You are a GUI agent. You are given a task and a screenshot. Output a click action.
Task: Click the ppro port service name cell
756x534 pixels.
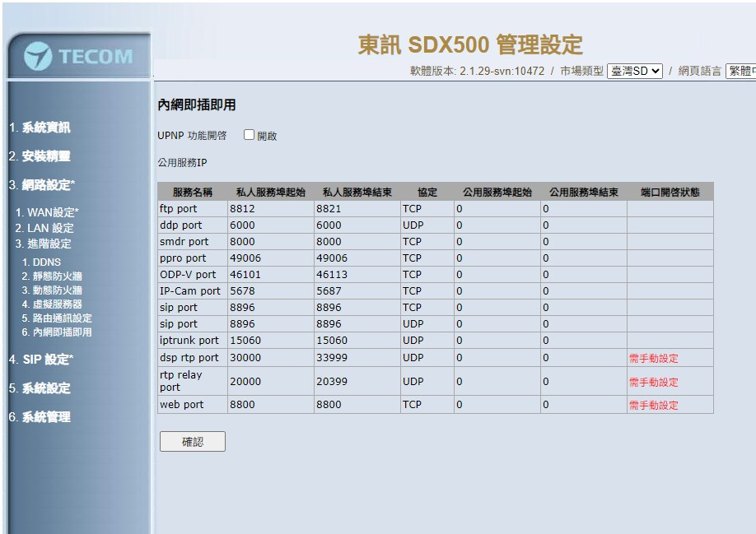tap(193, 258)
